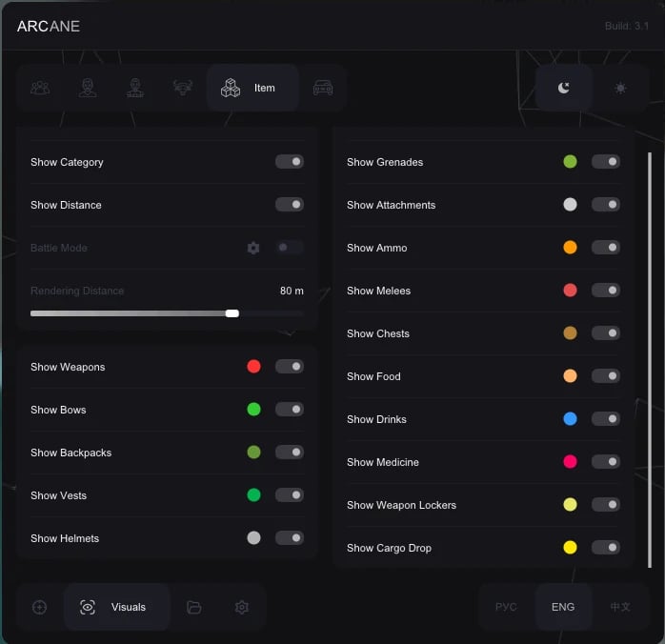The image size is (665, 644).
Task: Open the vehicle car icon tab
Action: tap(323, 88)
